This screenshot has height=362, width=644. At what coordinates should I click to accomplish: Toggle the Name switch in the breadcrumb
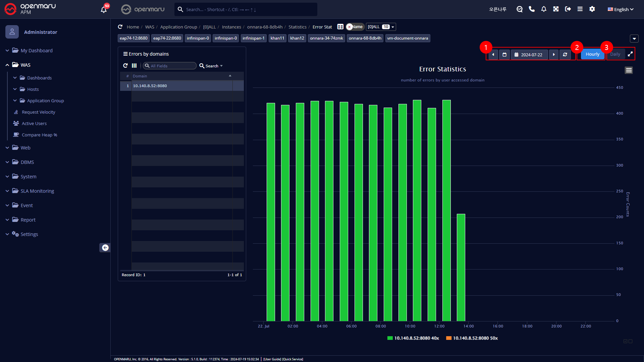point(355,27)
